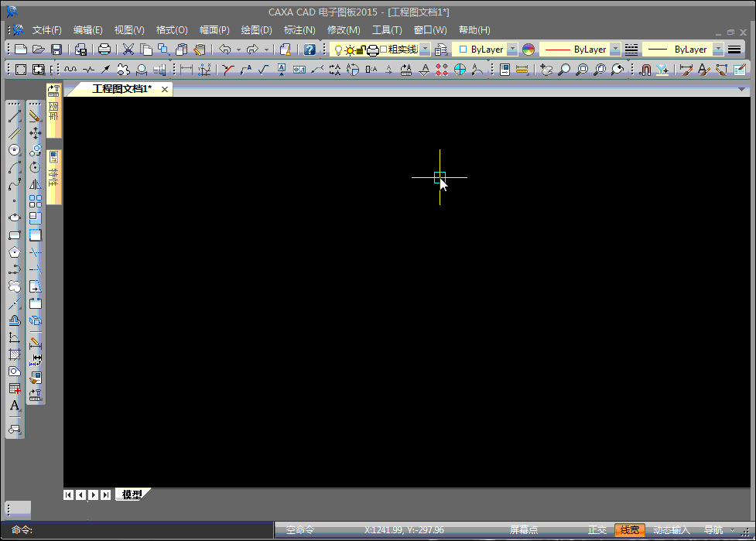Select the Move tool with four arrows

35,133
